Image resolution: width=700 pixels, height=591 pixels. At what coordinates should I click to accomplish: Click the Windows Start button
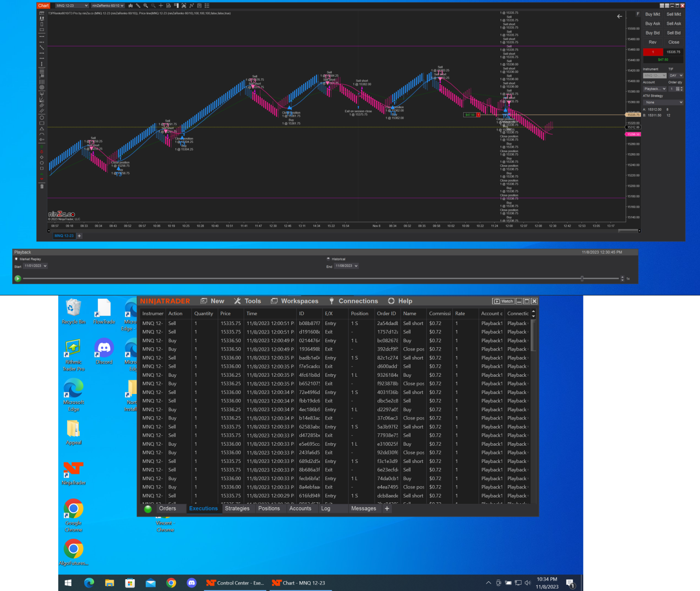68,583
